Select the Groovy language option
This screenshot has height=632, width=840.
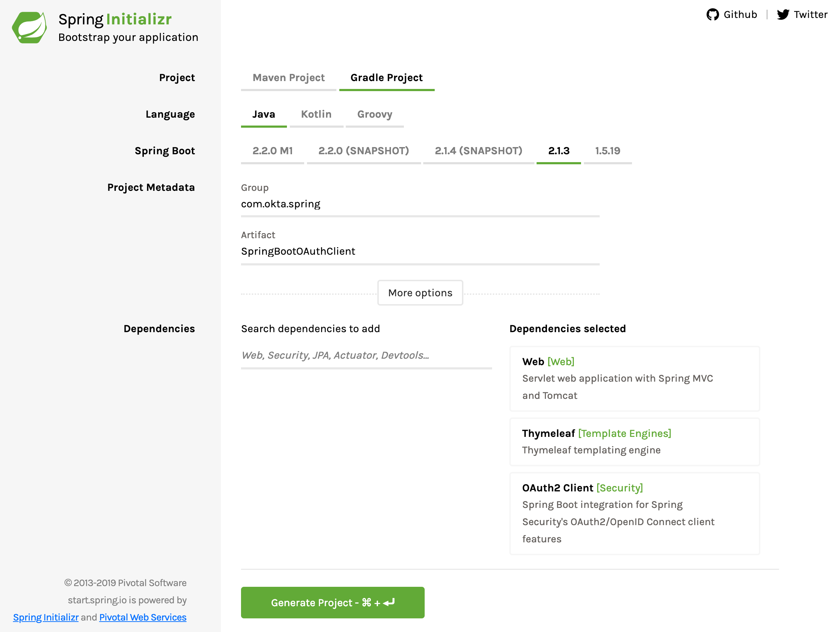point(375,114)
